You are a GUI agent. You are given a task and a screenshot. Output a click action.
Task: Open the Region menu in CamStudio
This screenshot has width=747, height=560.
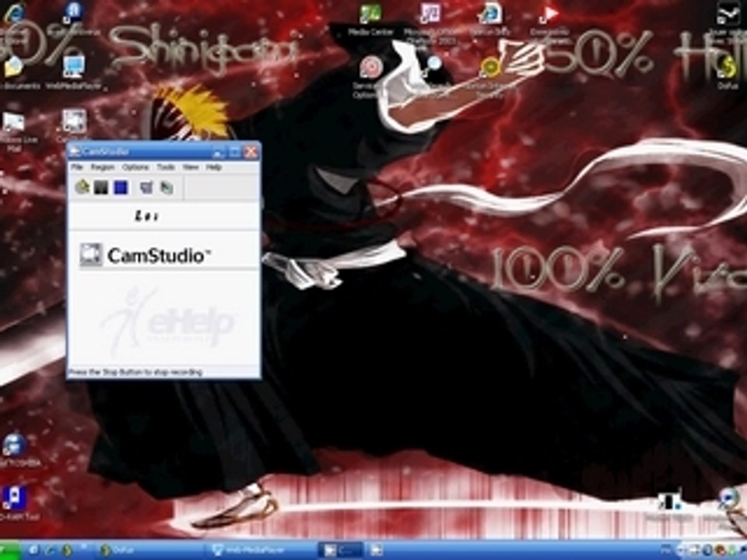tap(103, 167)
